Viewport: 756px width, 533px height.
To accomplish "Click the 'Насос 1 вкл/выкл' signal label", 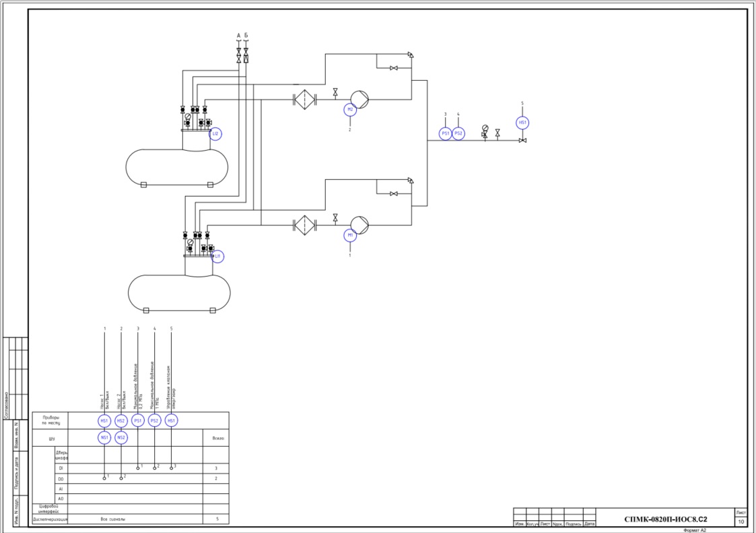I will 104,400.
